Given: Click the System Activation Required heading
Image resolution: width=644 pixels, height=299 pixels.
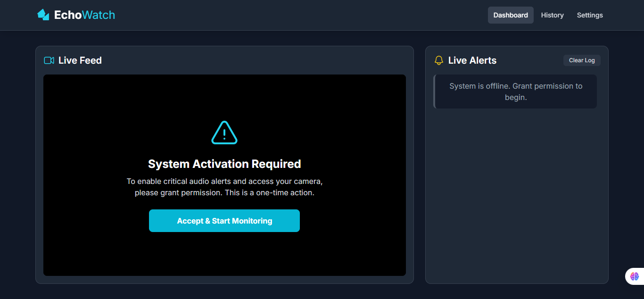Looking at the screenshot, I should click(x=224, y=164).
